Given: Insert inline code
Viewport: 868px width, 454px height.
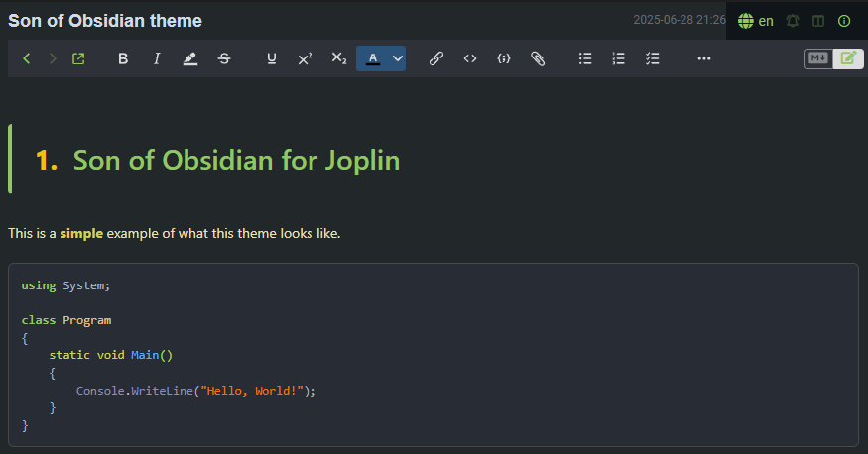Looking at the screenshot, I should pos(470,58).
